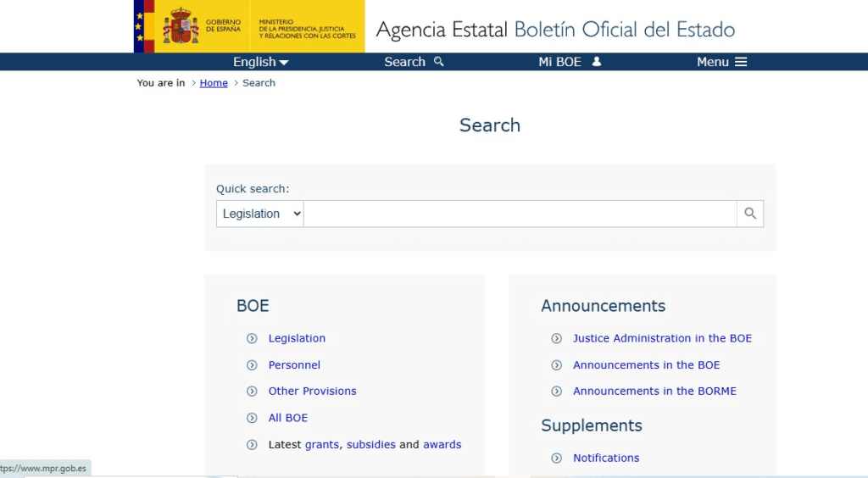
Task: Open the Legislation link under BOE
Action: pos(297,338)
